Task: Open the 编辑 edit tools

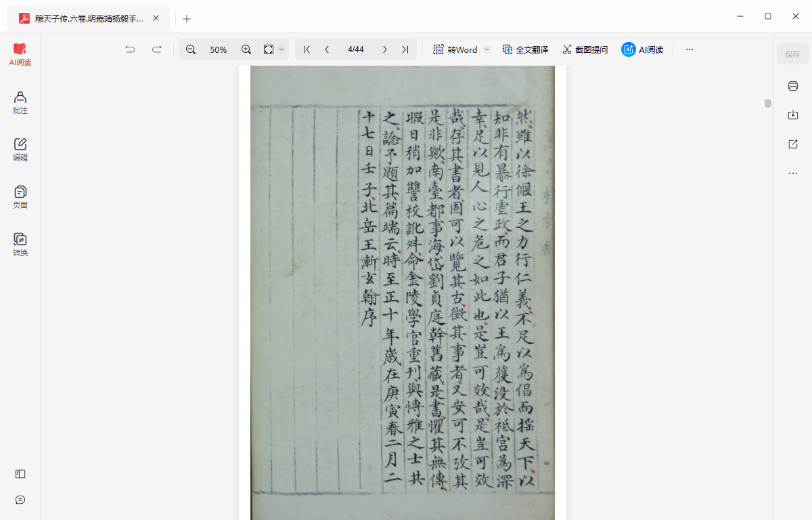Action: pos(20,150)
